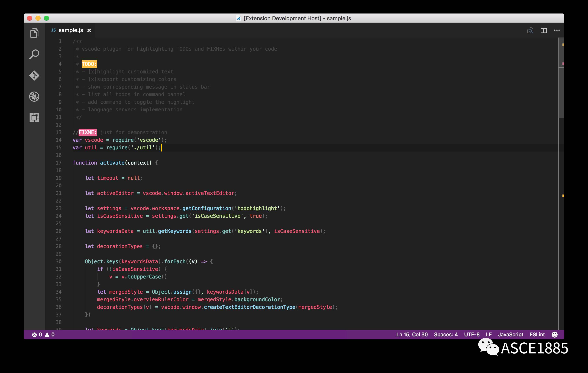
Task: Close the sample.js tab
Action: pos(89,30)
